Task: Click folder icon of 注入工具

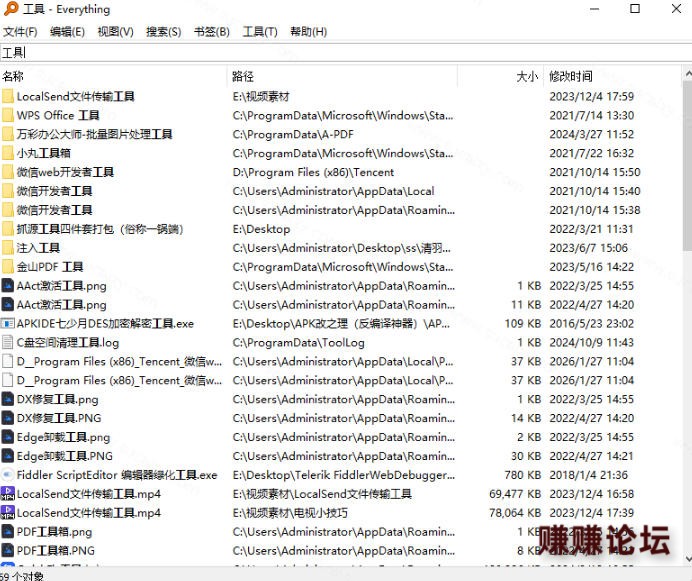Action: click(x=8, y=248)
